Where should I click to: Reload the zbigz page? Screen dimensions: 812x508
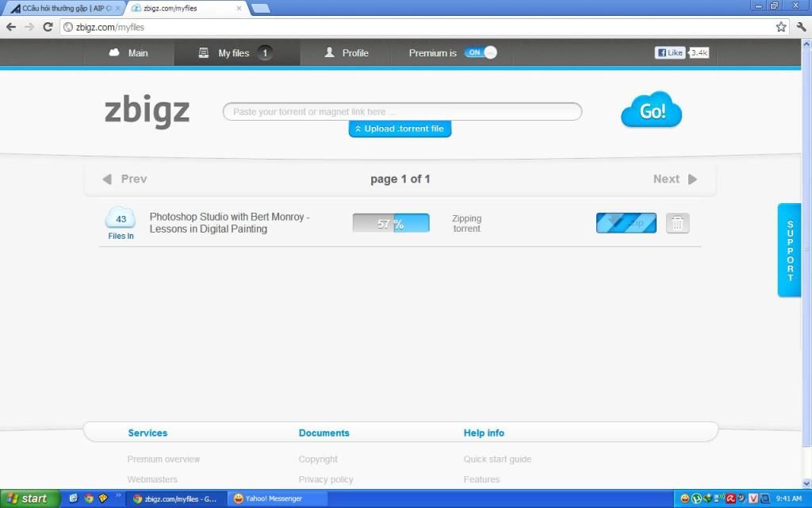48,27
